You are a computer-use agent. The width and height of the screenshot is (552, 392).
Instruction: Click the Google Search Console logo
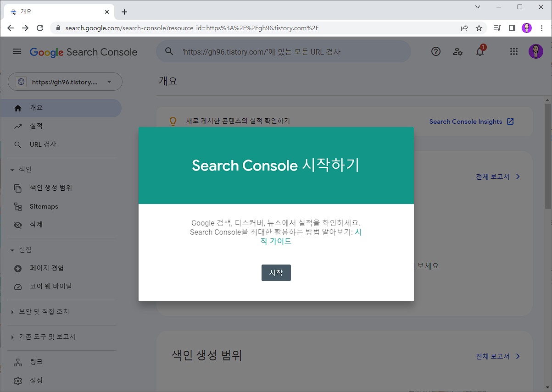pyautogui.click(x=84, y=52)
